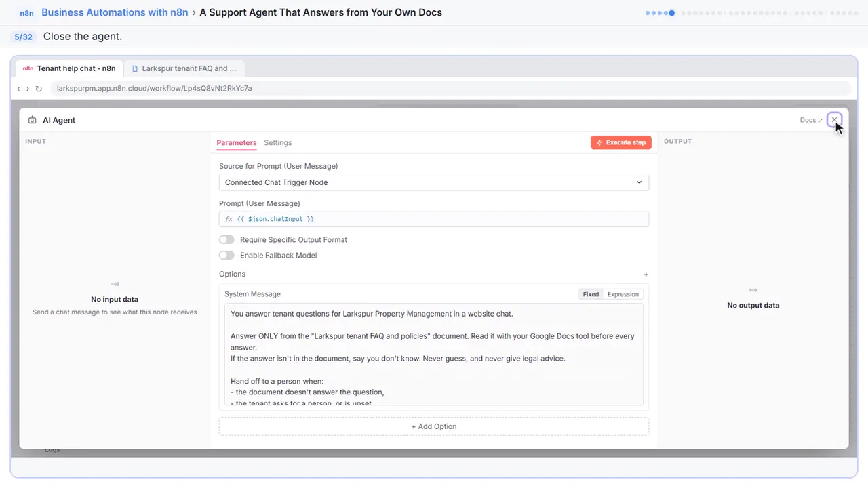Click the browser back arrow
This screenshot has height=488, width=868.
coord(19,89)
